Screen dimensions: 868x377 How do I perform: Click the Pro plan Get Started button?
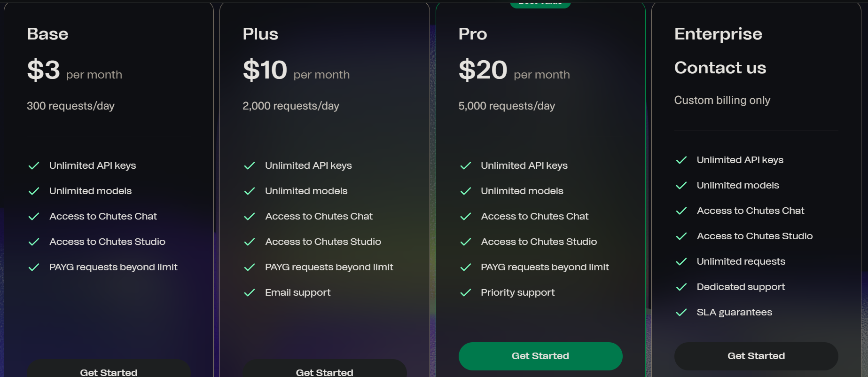point(540,356)
